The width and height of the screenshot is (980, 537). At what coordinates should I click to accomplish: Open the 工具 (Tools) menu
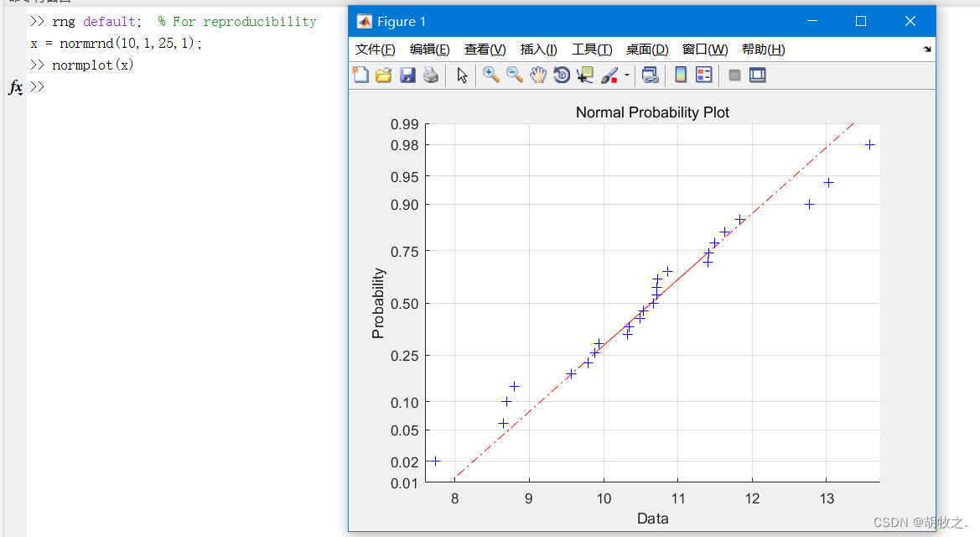coord(592,50)
